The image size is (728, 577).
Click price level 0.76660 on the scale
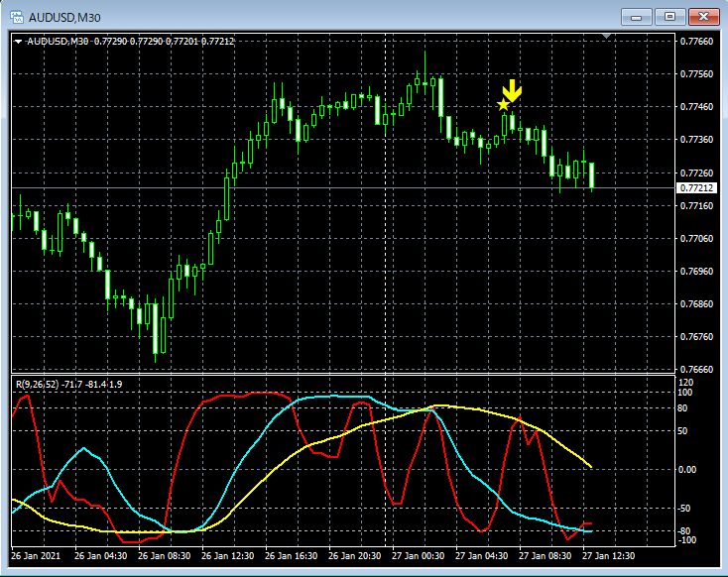point(696,370)
